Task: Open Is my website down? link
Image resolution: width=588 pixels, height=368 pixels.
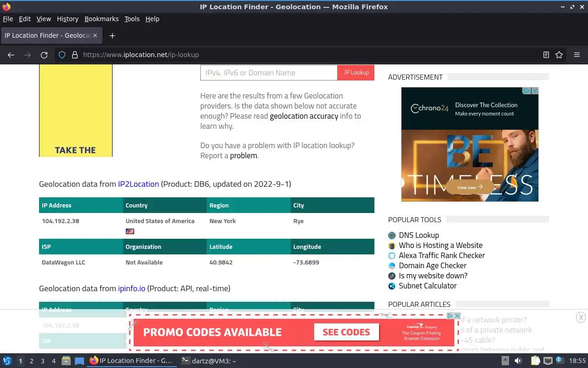Action: [433, 276]
